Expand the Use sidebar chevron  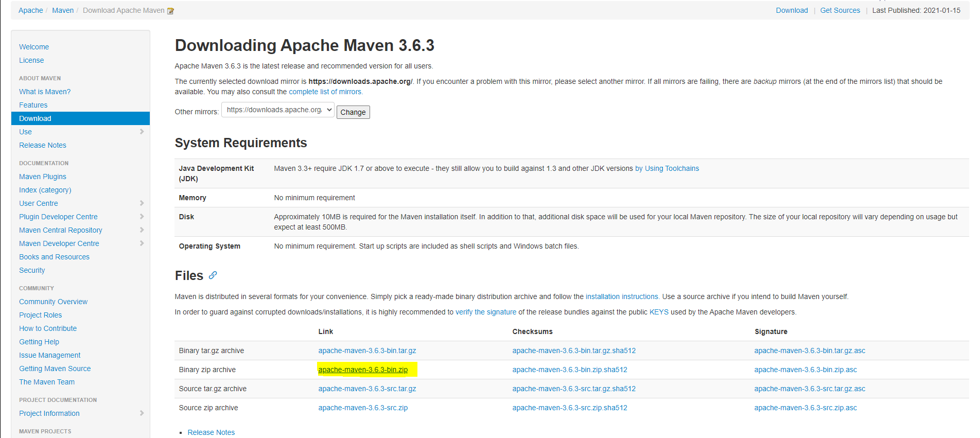point(142,132)
